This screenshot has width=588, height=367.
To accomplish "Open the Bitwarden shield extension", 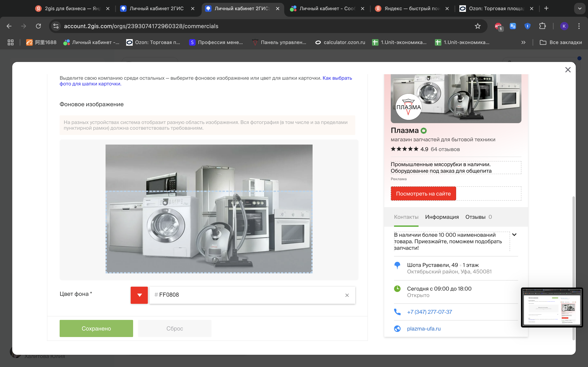I will [x=527, y=26].
